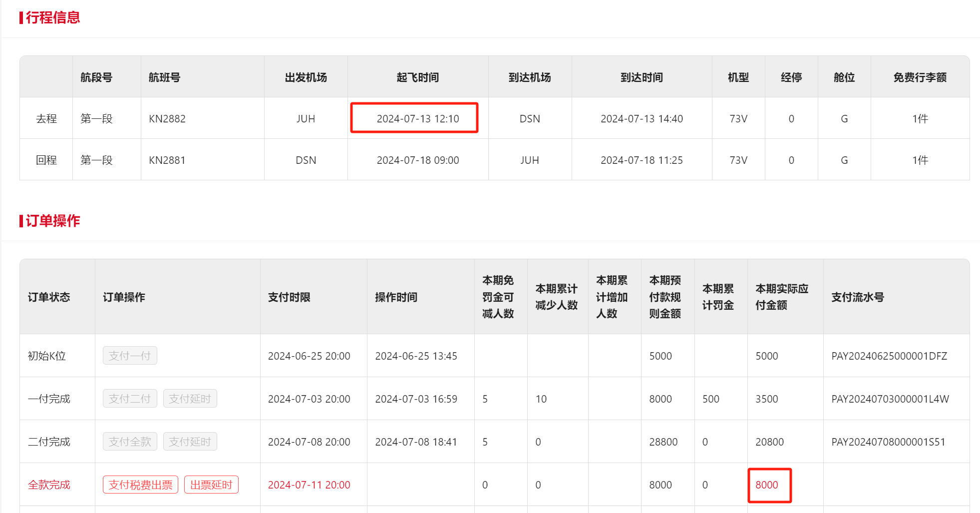Click 支付延时 in the 一付完成 row

(x=190, y=399)
